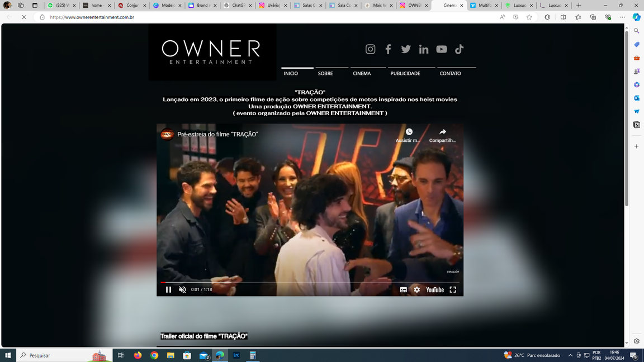This screenshot has height=362, width=644.
Task: Switch to the 'home' tab
Action: point(97,6)
